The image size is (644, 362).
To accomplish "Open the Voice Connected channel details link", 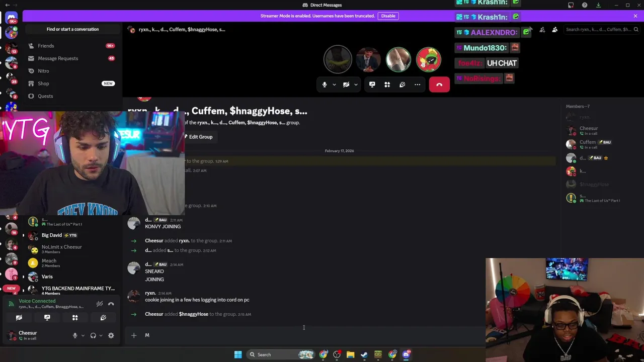I will [x=51, y=307].
